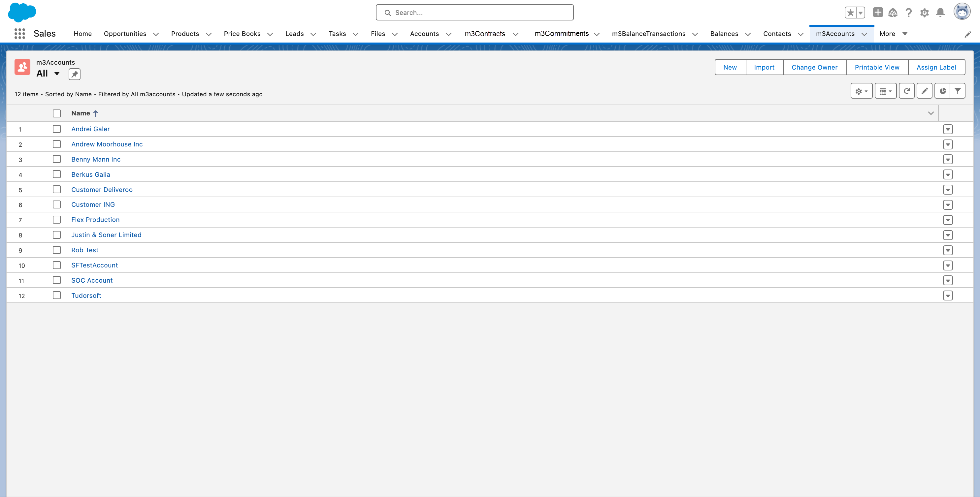Open row actions for SOC Account

pyautogui.click(x=948, y=281)
